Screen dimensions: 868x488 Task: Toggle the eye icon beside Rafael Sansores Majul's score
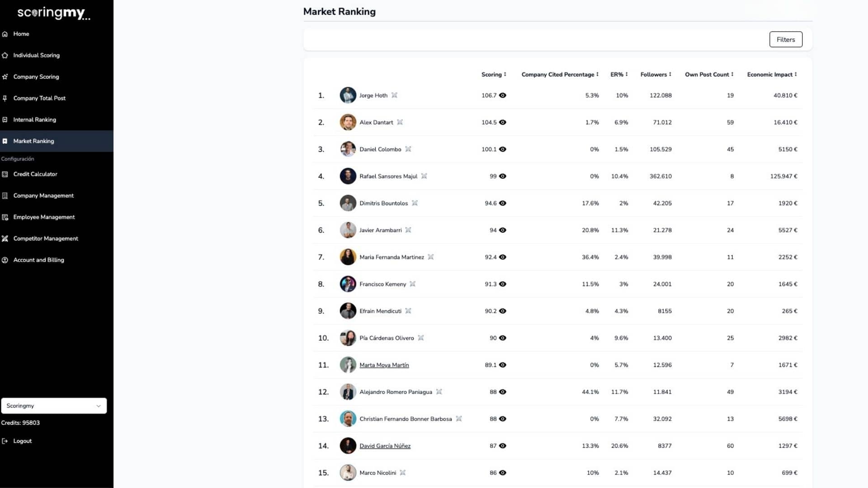pyautogui.click(x=502, y=176)
